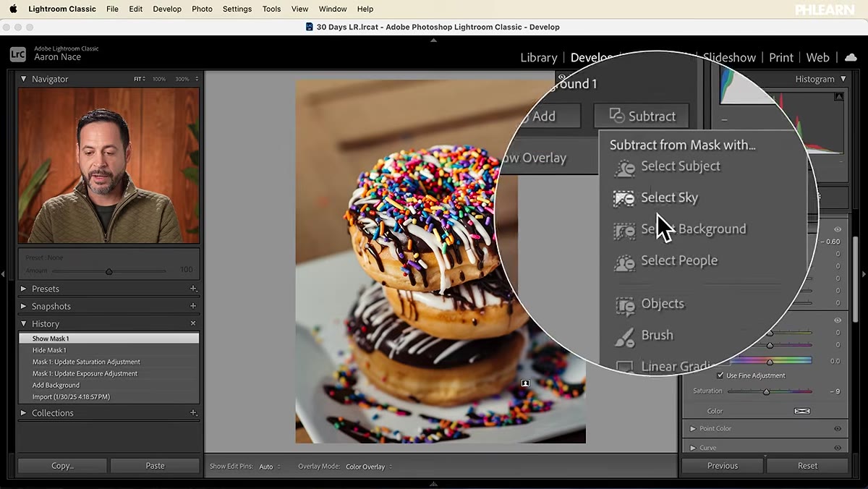This screenshot has width=868, height=489.
Task: Open the Lightroom Classic app menu
Action: point(62,9)
